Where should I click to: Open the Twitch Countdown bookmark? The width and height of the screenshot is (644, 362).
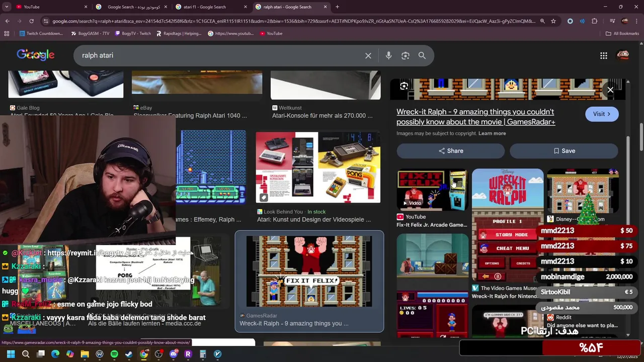tap(41, 33)
